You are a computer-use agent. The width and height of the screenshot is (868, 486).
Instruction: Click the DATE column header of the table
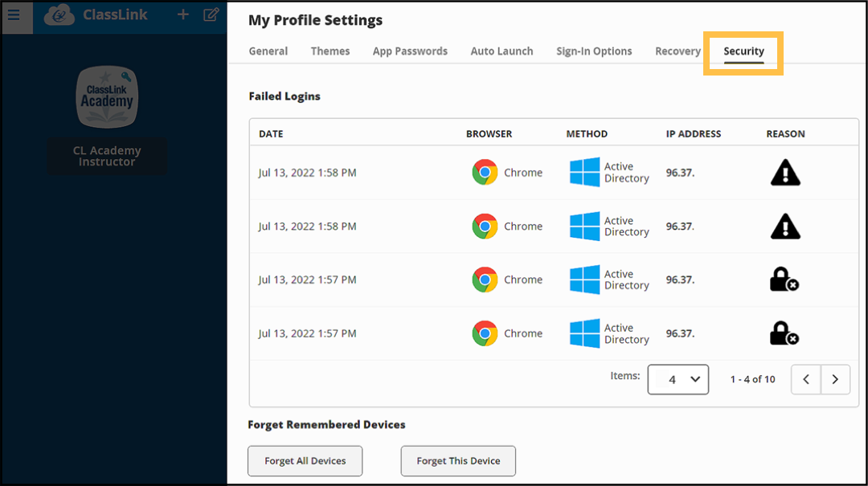tap(271, 133)
